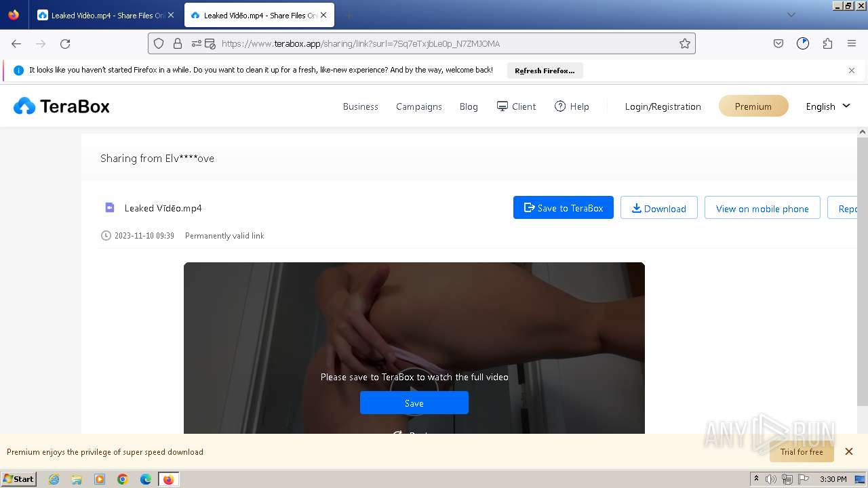
Task: Open the Blog link
Action: click(469, 106)
